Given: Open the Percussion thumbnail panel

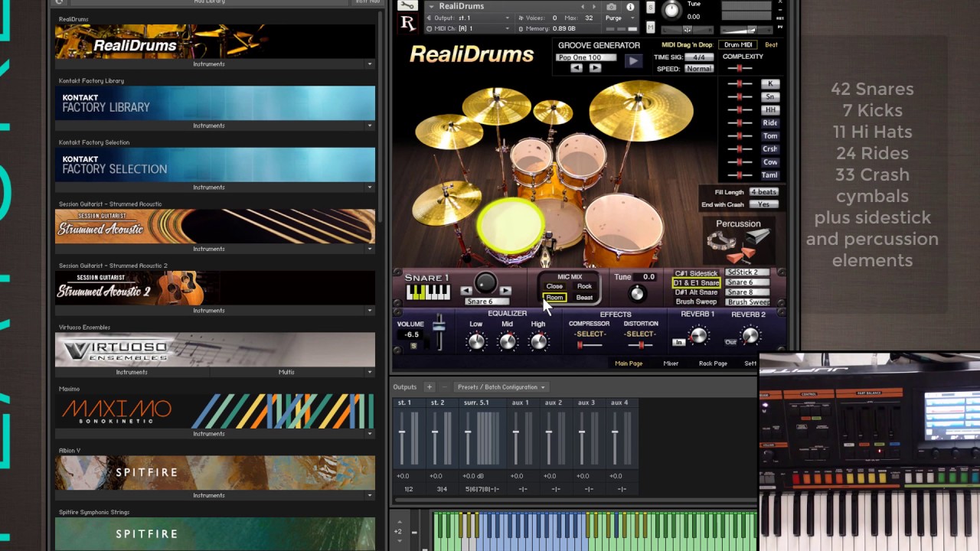Looking at the screenshot, I should [x=738, y=242].
